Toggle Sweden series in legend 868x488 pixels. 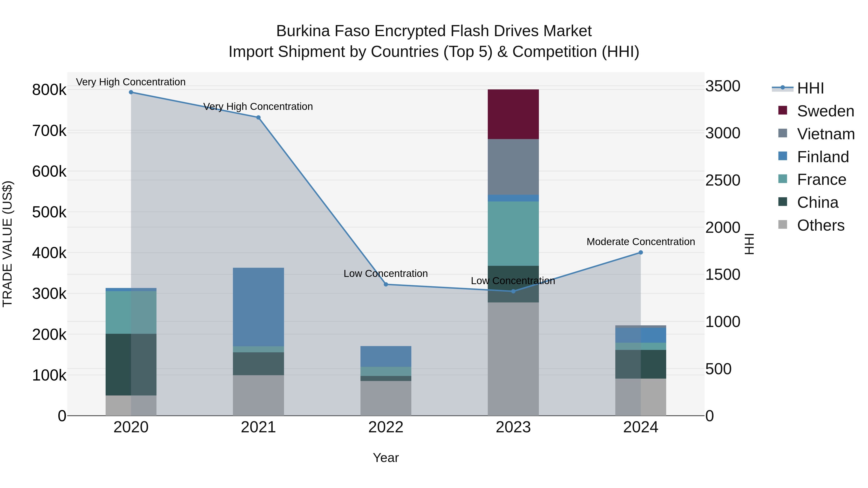tap(816, 111)
